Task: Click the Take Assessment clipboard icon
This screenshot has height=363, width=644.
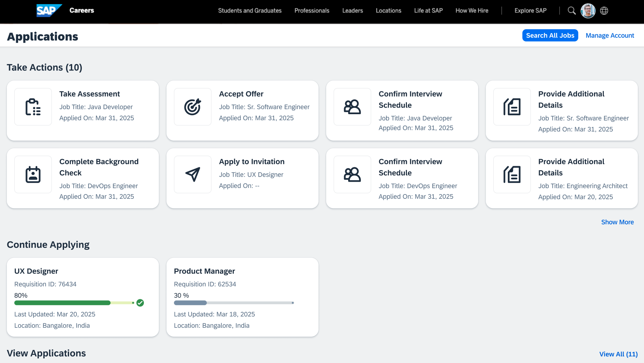Action: pyautogui.click(x=33, y=107)
